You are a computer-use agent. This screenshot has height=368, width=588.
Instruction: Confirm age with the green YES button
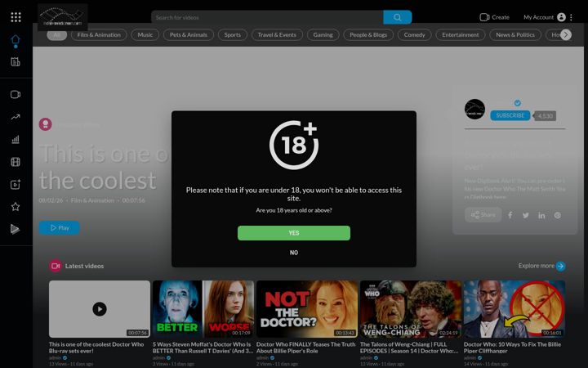(x=294, y=233)
